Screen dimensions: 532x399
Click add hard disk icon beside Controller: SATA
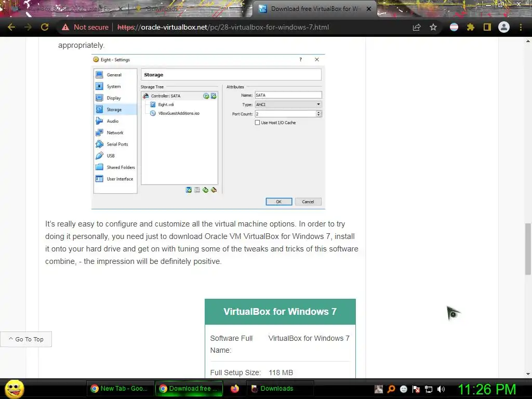click(x=214, y=96)
